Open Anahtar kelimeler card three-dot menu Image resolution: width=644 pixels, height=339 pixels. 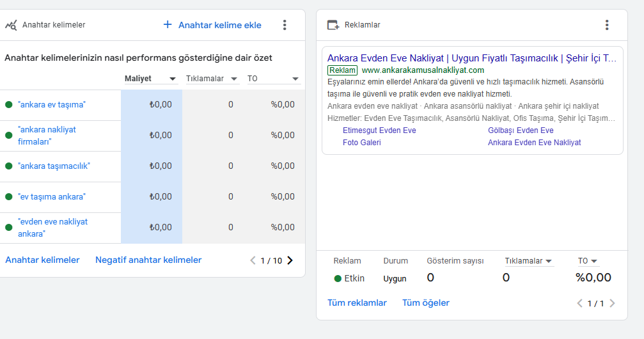coord(285,25)
